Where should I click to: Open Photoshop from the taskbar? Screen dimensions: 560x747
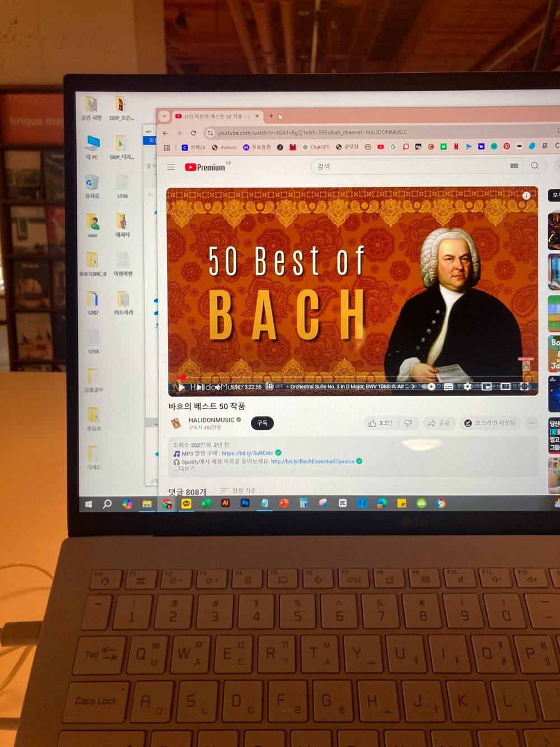point(245,503)
